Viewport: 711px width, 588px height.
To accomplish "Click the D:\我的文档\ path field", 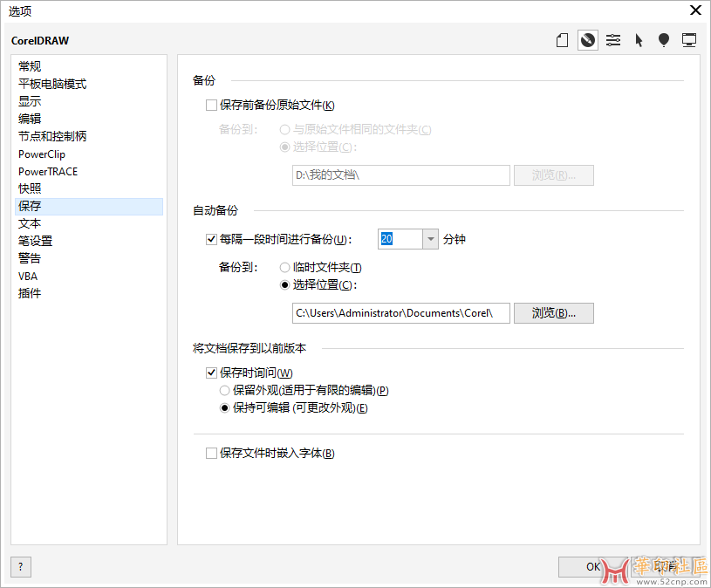I will pyautogui.click(x=400, y=175).
